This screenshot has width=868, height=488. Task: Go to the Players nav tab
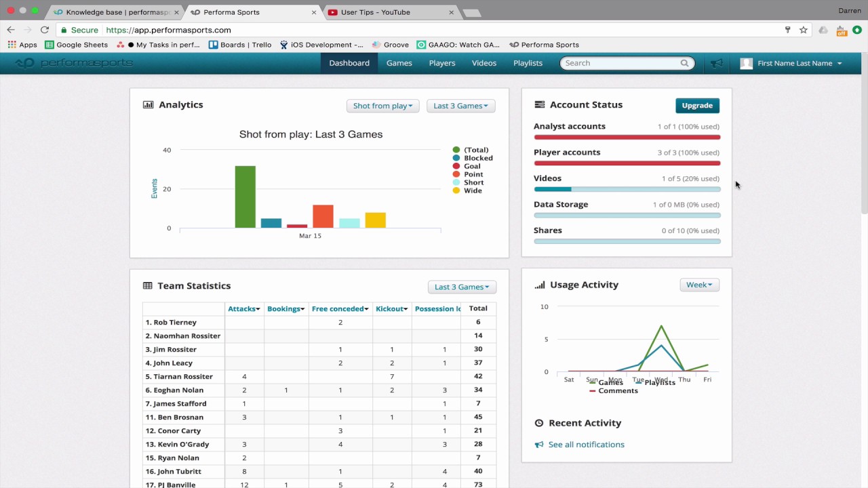coord(442,63)
